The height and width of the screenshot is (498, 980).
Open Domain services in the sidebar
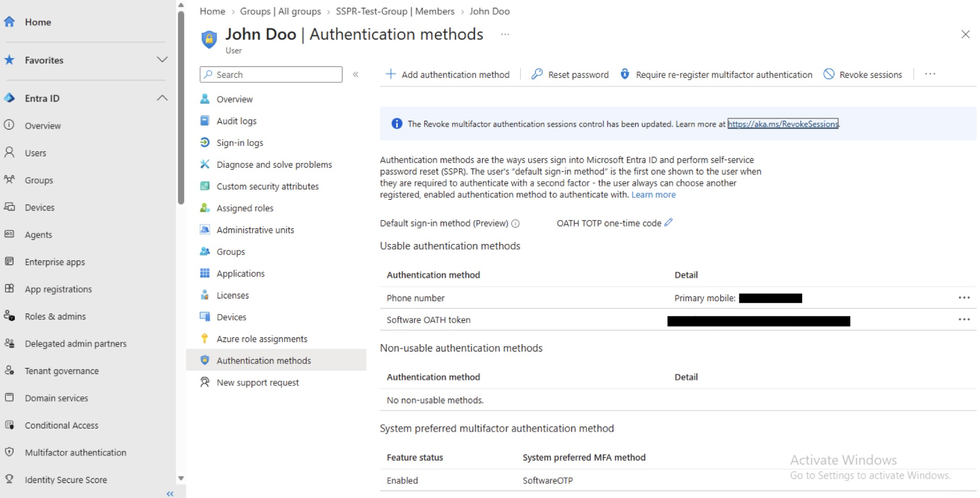(x=56, y=398)
